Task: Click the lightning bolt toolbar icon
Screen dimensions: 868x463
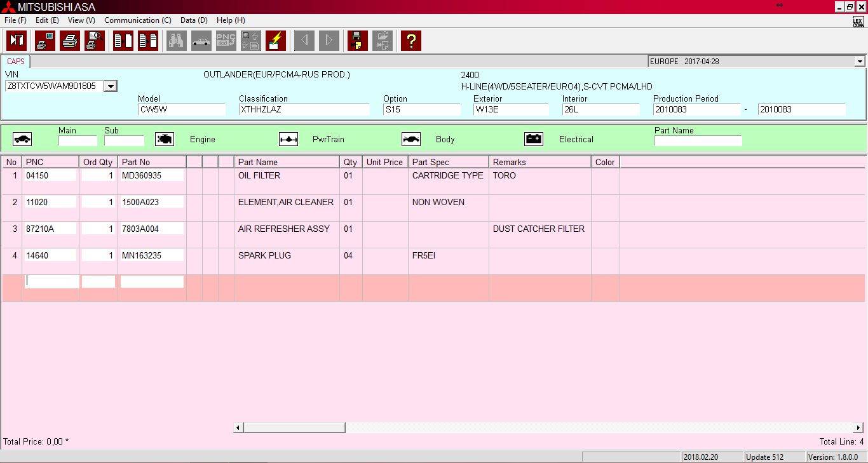Action: click(x=276, y=41)
